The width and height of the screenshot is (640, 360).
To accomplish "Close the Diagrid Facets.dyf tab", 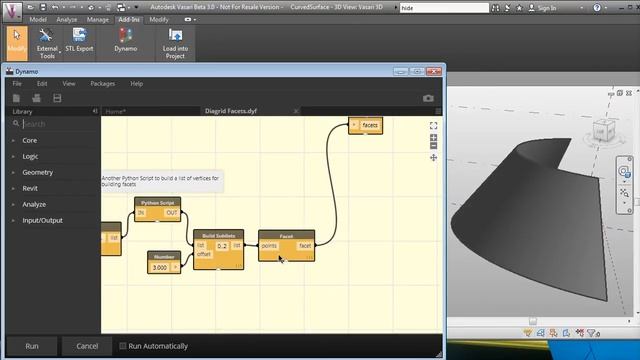I will tap(296, 111).
